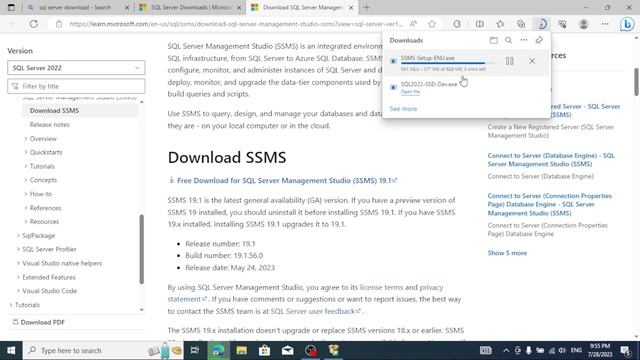Expand the sidebar Tutorials under SSMS
This screenshot has height=360, width=640.
[x=42, y=166]
